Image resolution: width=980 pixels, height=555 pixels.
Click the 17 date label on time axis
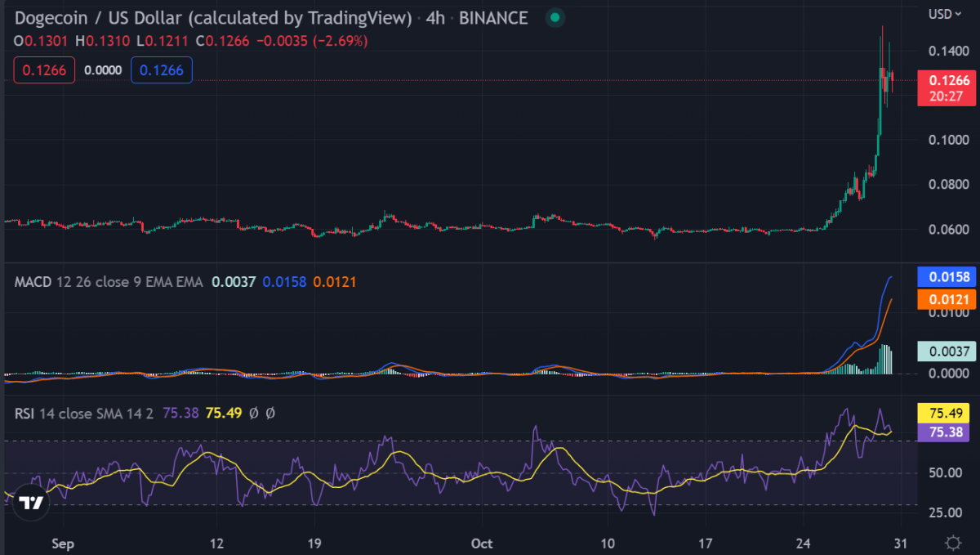707,543
